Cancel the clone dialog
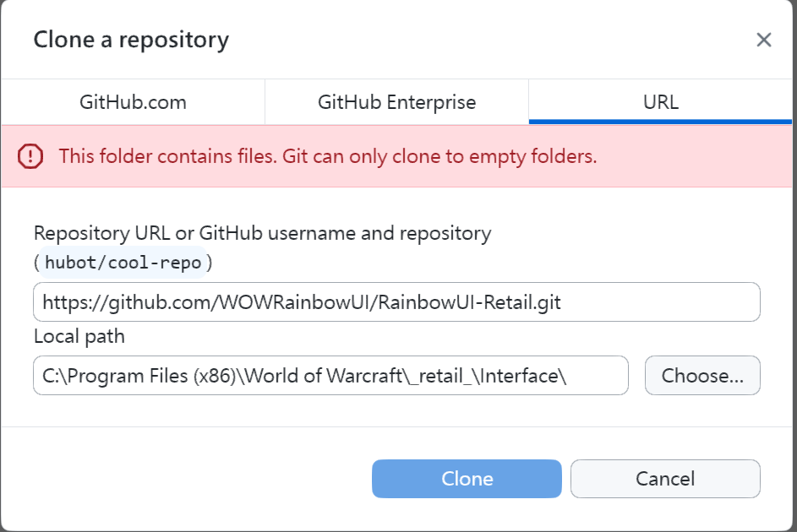Image resolution: width=797 pixels, height=532 pixels. click(665, 479)
